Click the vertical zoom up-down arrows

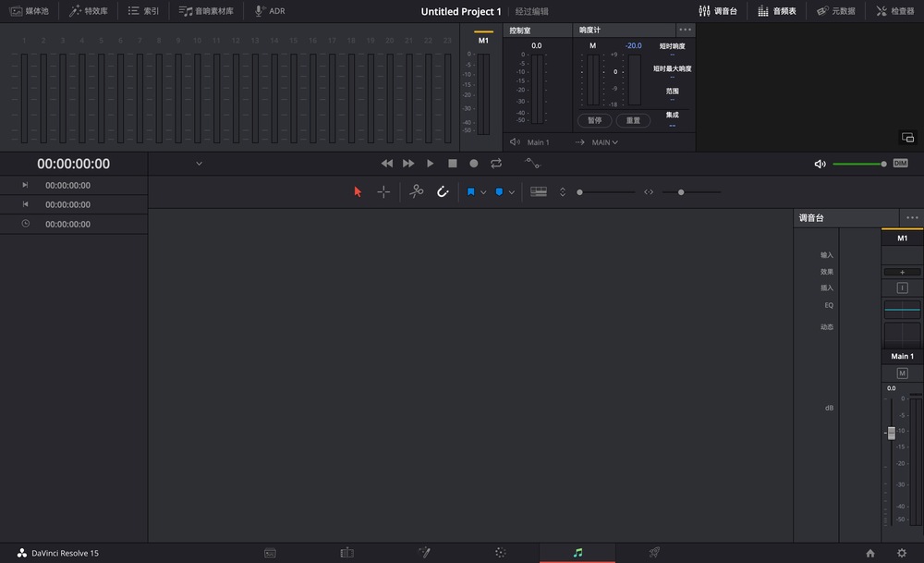tap(563, 191)
